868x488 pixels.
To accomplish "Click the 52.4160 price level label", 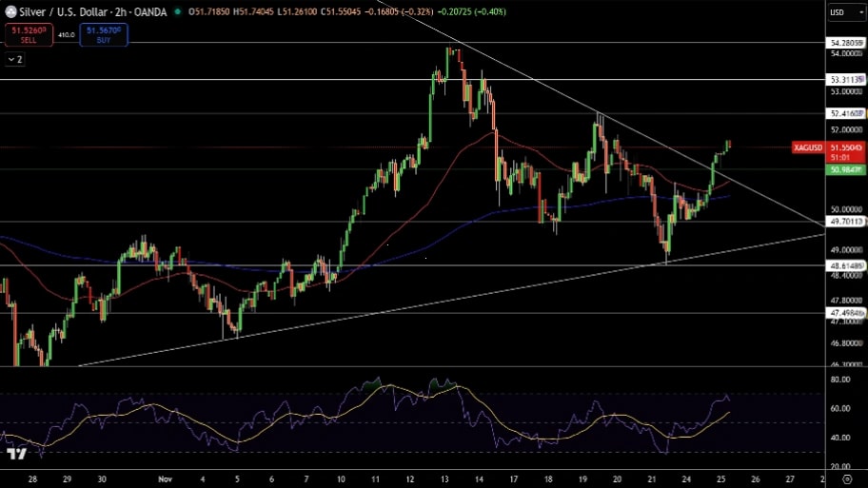I will coord(846,114).
